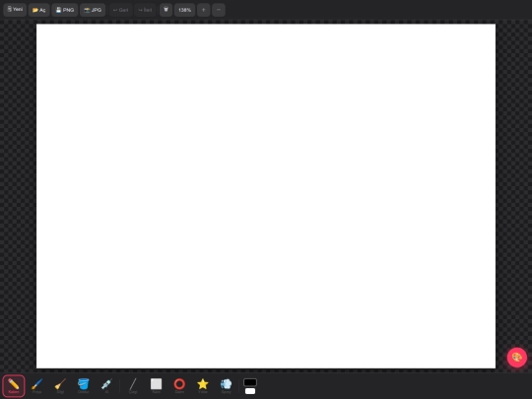Click the Yeni new file button
Screen dimensions: 532x399
[15, 10]
